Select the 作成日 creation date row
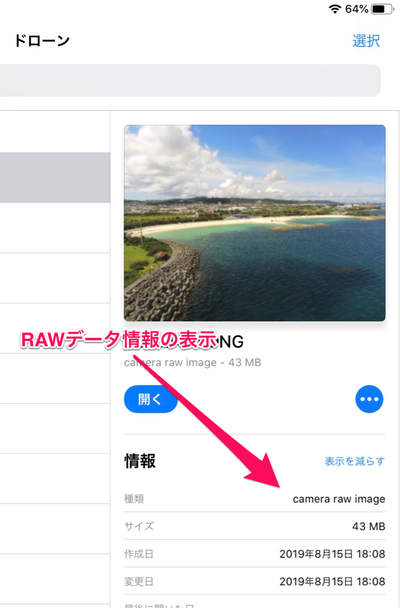The image size is (400, 608). 255,554
